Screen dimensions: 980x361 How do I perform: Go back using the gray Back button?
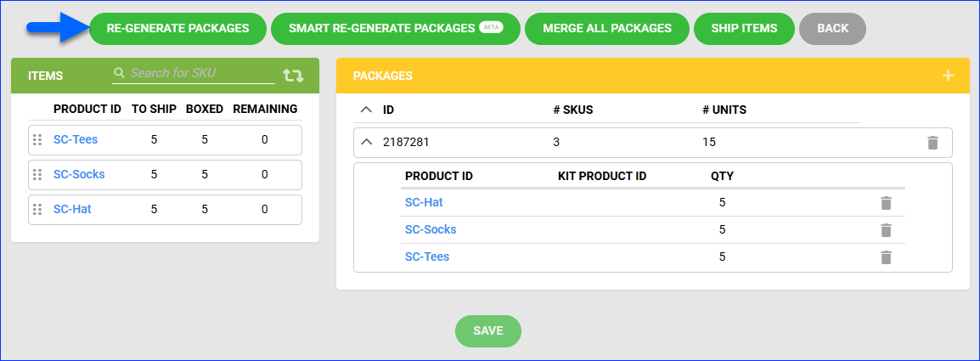(x=832, y=28)
